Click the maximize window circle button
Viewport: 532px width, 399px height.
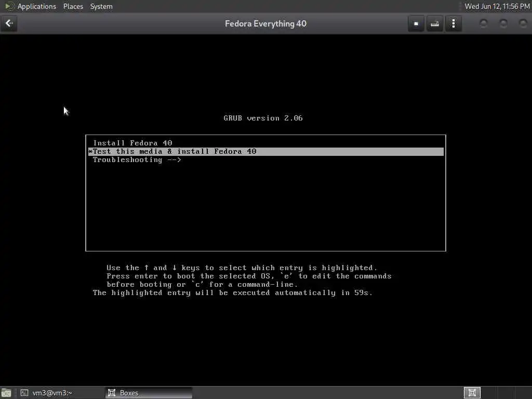click(x=503, y=23)
